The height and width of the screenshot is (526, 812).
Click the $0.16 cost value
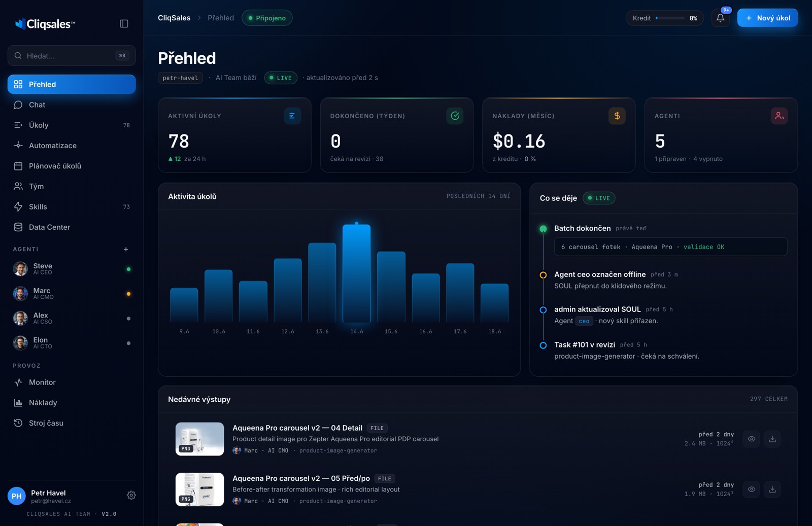coord(519,141)
